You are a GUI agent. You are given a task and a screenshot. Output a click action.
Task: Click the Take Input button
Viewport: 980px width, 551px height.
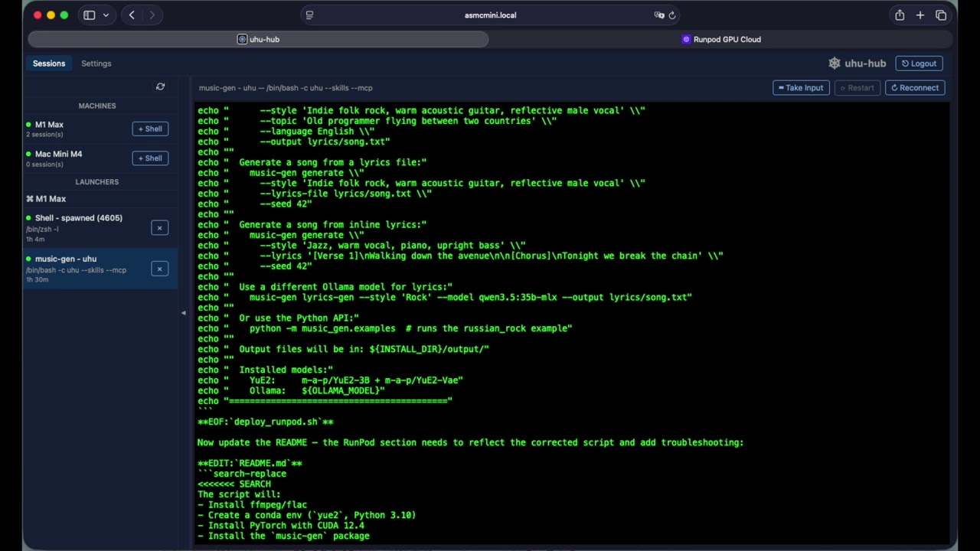[x=801, y=88]
